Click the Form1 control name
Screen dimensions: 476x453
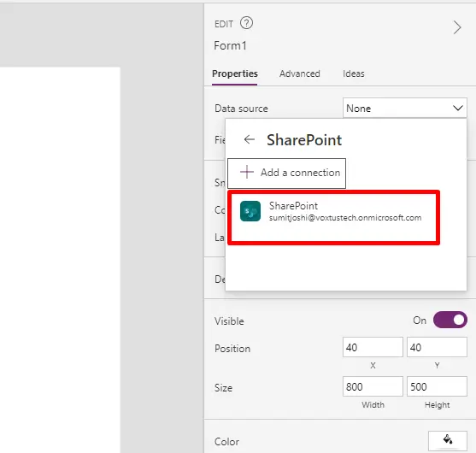coord(230,46)
